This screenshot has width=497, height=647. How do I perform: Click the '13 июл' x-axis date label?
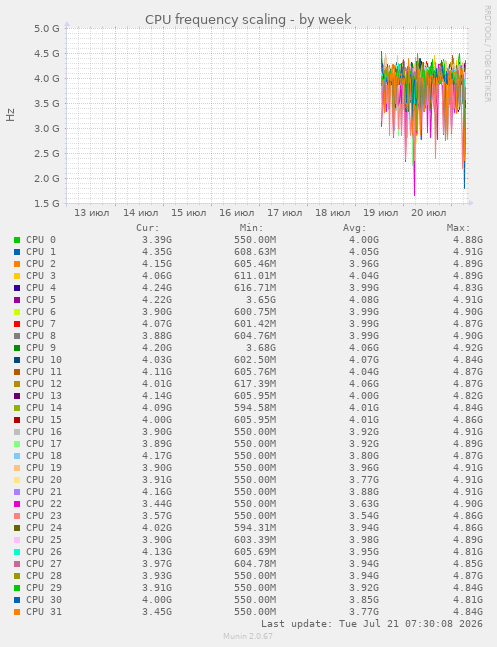point(92,213)
